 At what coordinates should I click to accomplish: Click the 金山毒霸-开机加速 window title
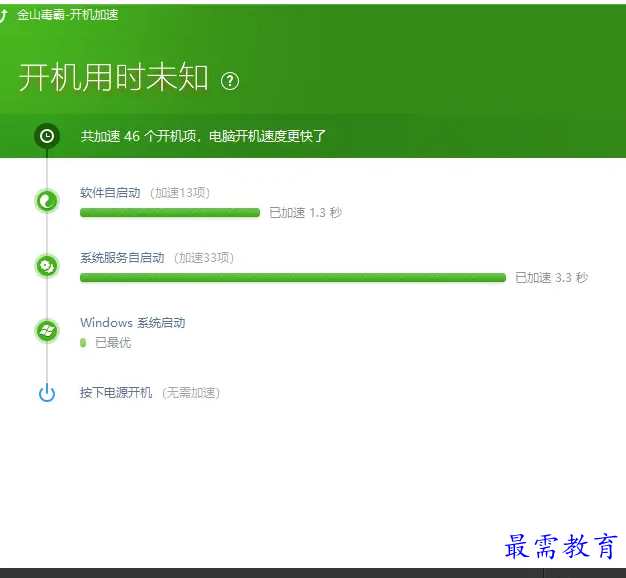pos(67,15)
